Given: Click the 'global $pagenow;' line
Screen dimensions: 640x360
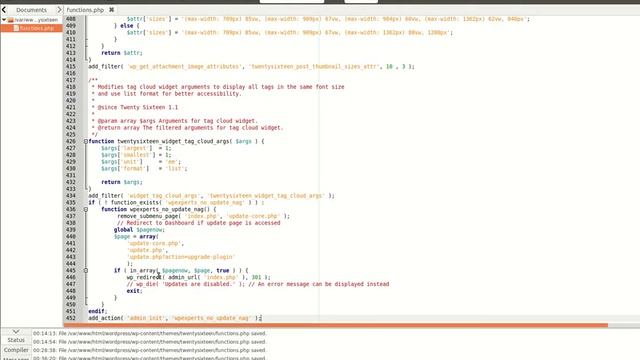Looking at the screenshot, I should (139, 230).
